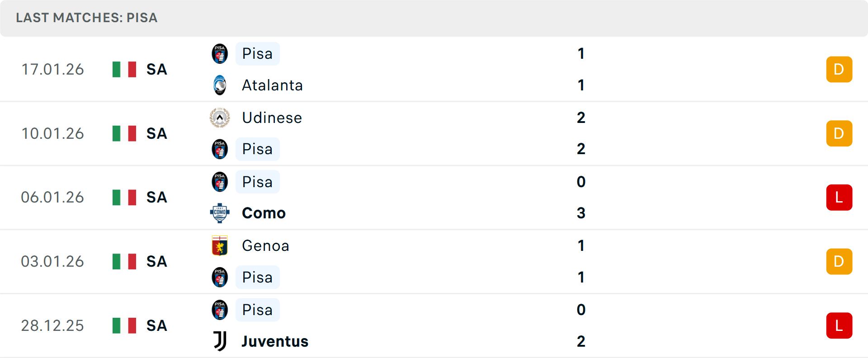Image resolution: width=868 pixels, height=358 pixels.
Task: Click the loss badge for Pisa vs Como
Action: pos(839,198)
